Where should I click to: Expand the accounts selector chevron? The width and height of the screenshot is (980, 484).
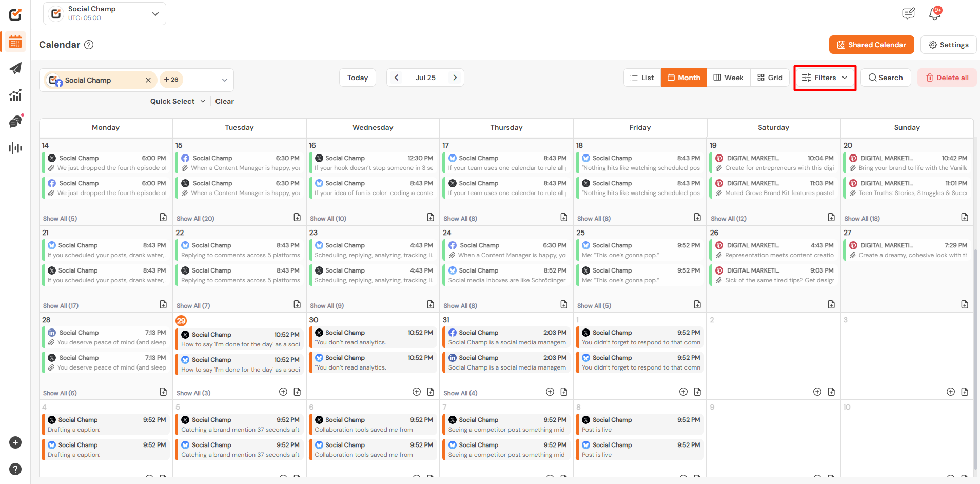click(x=224, y=80)
